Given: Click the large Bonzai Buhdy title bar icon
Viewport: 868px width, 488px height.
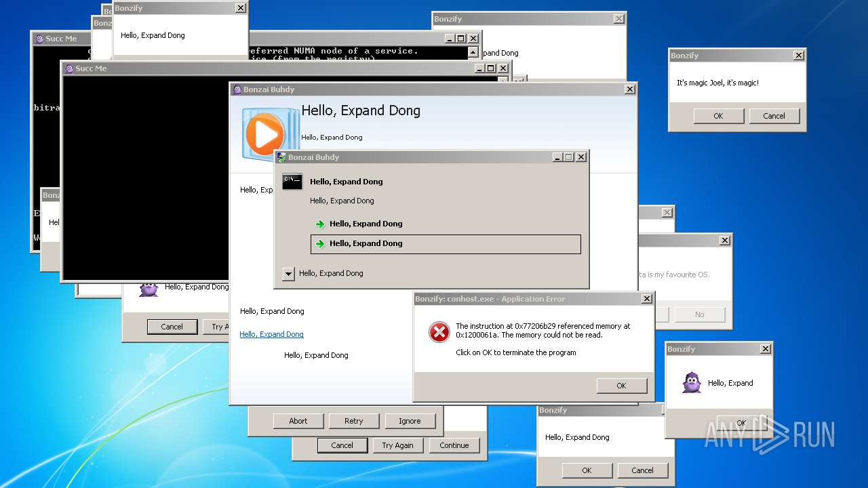Looking at the screenshot, I should tap(237, 89).
